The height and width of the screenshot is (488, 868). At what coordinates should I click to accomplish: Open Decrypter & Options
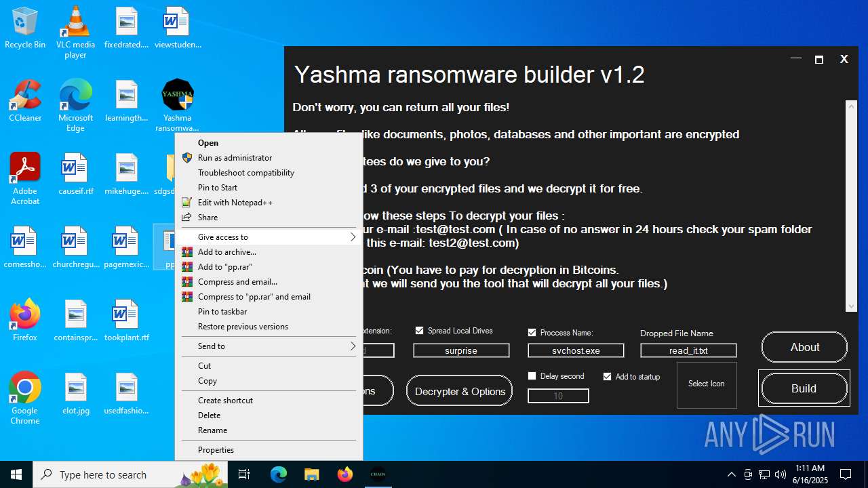pyautogui.click(x=460, y=391)
